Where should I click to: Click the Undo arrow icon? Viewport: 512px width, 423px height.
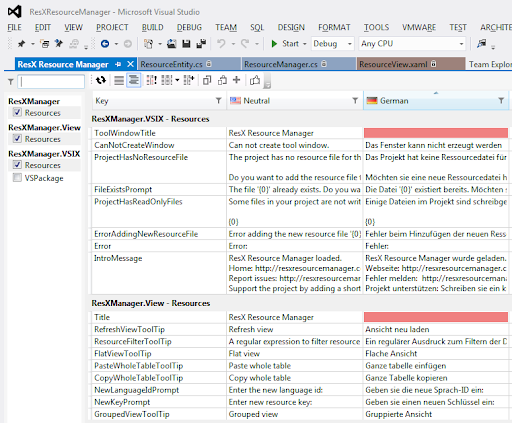tap(221, 44)
